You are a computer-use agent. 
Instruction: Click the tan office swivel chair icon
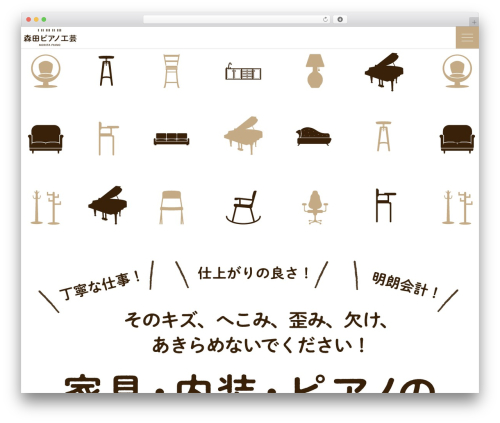[x=315, y=207]
